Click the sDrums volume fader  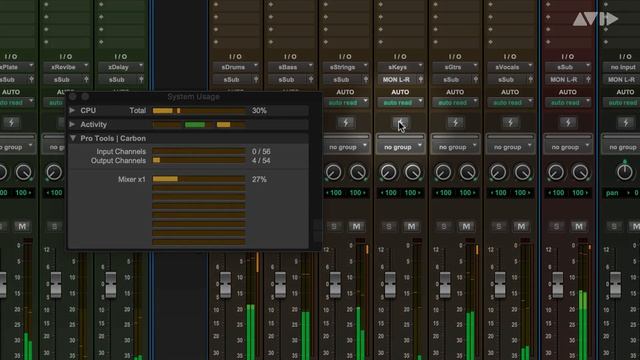pyautogui.click(x=226, y=284)
